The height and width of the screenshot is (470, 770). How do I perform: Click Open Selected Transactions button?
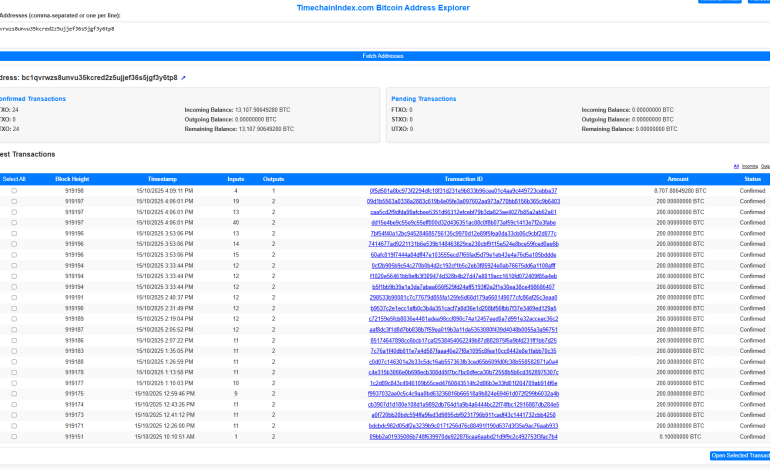click(739, 455)
